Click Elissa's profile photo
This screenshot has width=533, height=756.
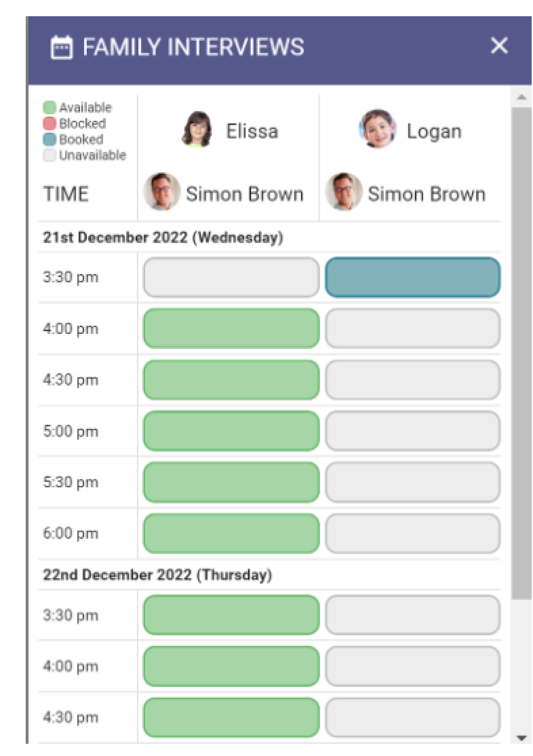(x=196, y=130)
